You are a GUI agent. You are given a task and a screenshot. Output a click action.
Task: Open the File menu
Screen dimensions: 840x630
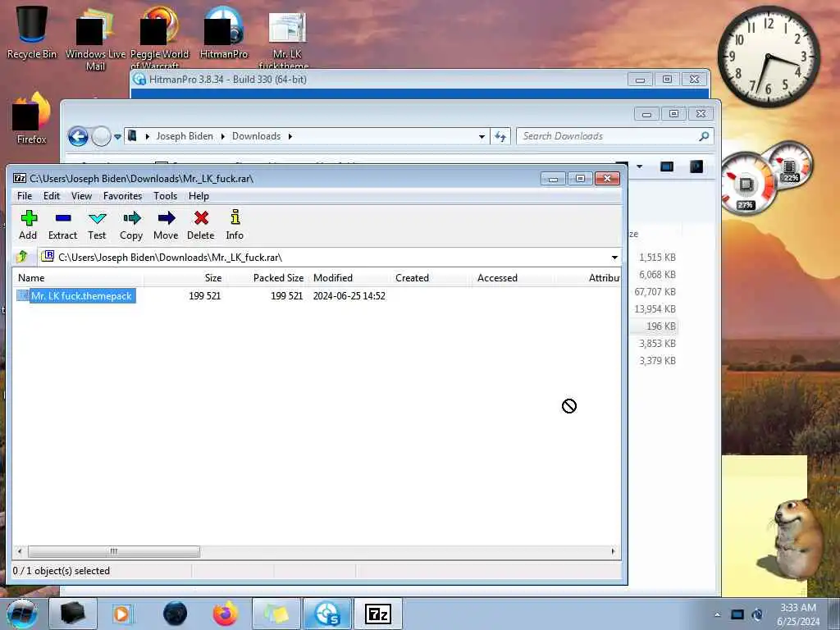pyautogui.click(x=25, y=196)
